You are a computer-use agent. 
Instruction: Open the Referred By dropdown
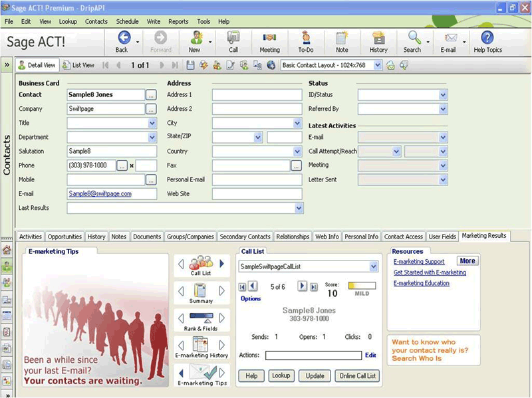coord(443,109)
